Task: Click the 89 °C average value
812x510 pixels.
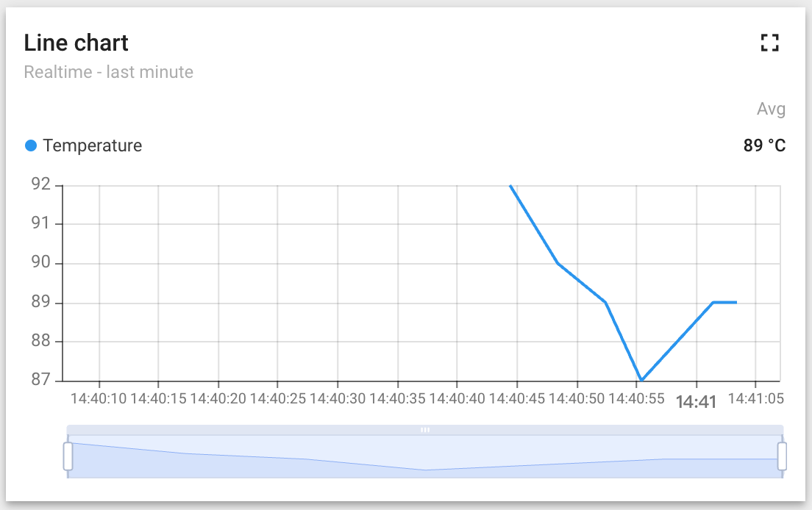Action: (x=764, y=146)
